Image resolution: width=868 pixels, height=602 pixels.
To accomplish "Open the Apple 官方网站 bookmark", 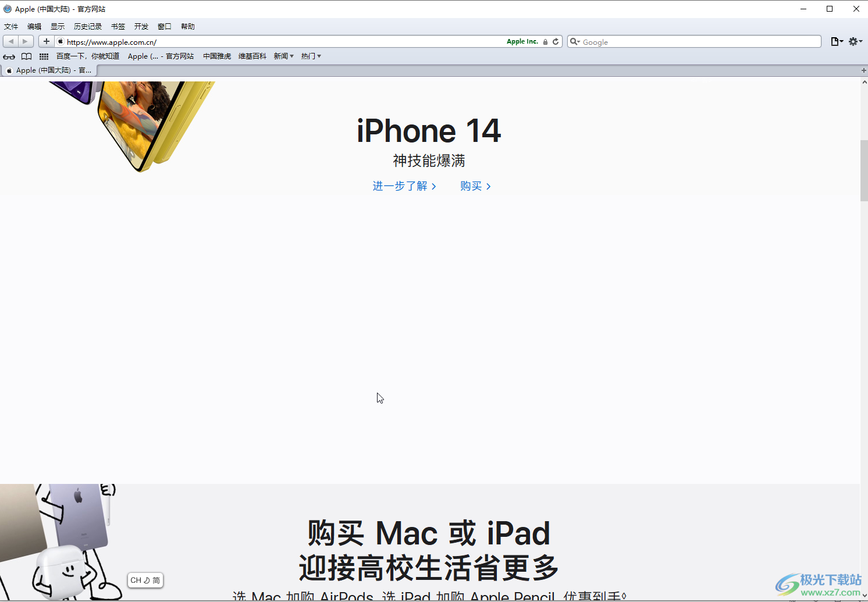I will [161, 56].
